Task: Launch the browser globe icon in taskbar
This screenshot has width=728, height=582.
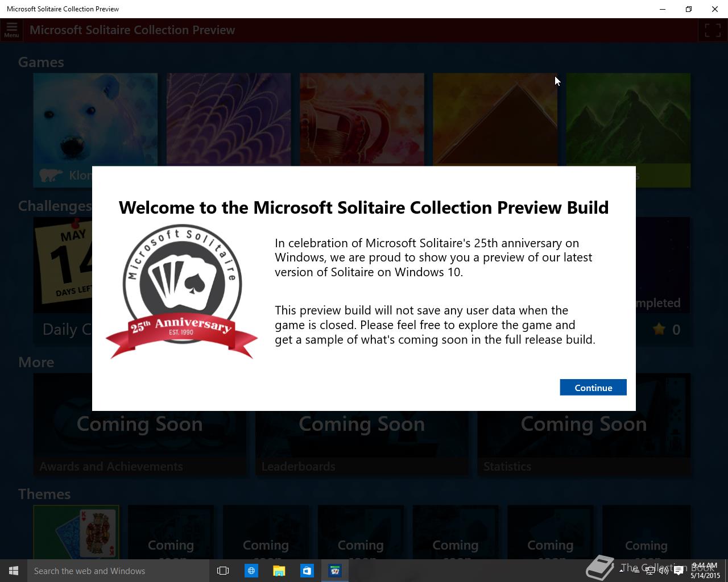Action: pyautogui.click(x=251, y=571)
